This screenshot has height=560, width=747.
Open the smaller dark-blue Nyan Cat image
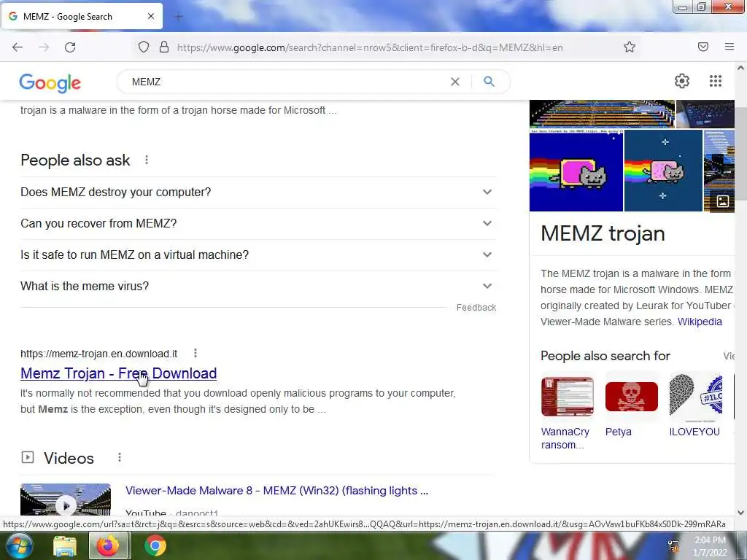[x=663, y=171]
